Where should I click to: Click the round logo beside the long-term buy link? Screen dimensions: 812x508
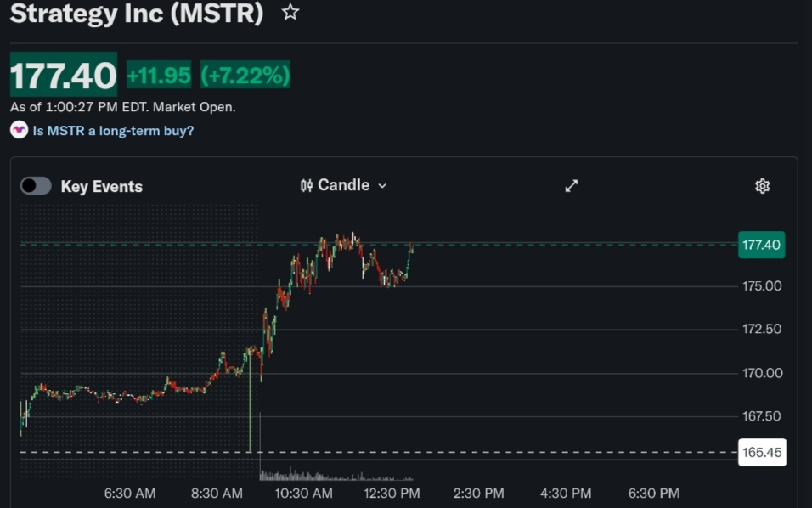pyautogui.click(x=20, y=130)
